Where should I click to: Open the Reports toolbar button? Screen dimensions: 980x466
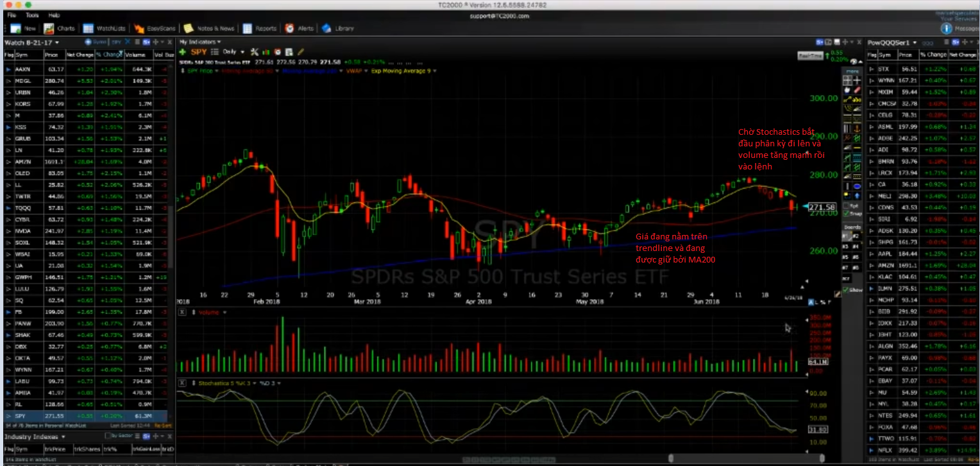(x=260, y=28)
